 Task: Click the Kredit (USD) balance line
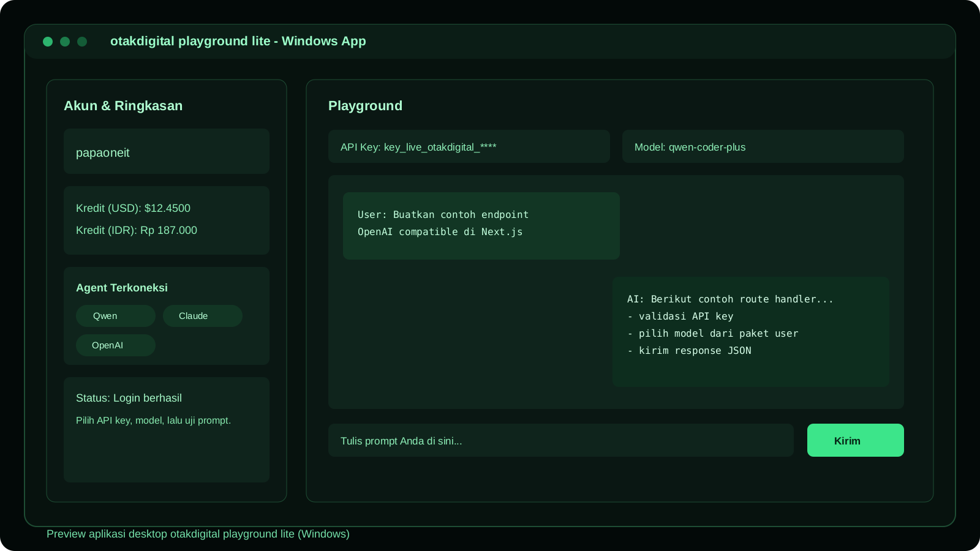[134, 208]
